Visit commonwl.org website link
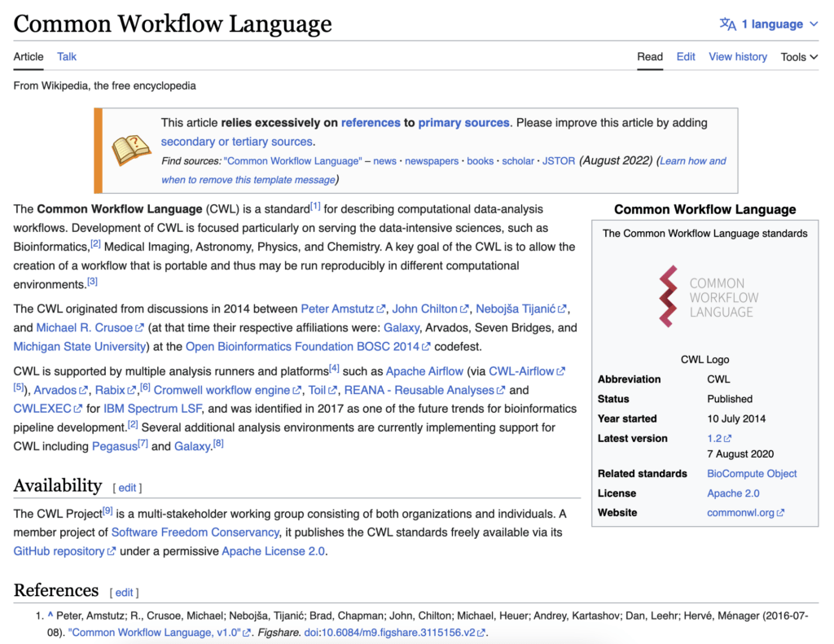This screenshot has width=834, height=644. (x=745, y=513)
